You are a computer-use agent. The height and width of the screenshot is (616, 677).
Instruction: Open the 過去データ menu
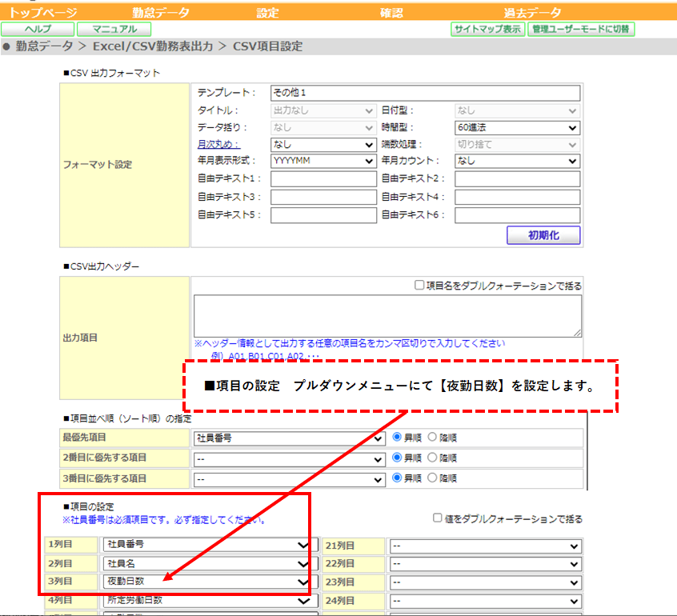(x=532, y=13)
